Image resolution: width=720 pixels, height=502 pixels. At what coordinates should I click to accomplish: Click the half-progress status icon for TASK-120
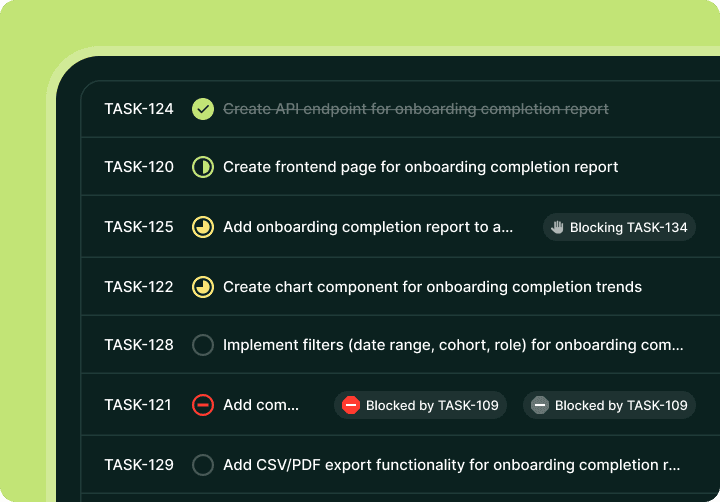[x=202, y=167]
